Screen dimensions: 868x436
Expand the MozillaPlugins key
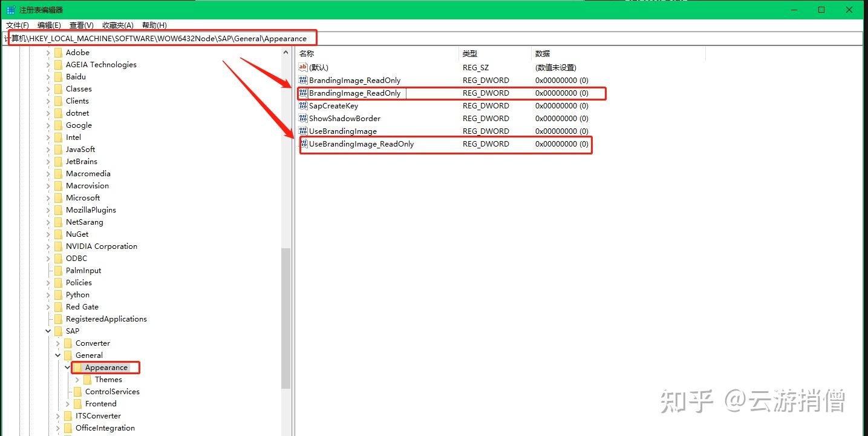(x=48, y=210)
